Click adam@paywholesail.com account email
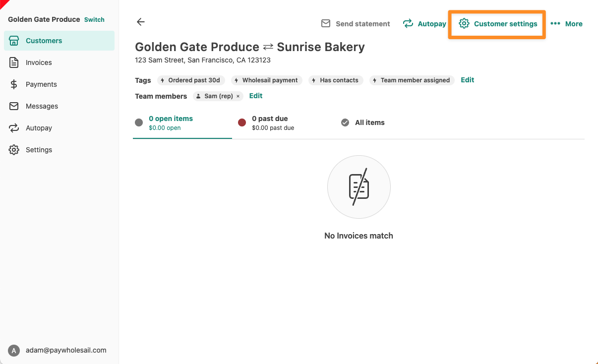Screen dimensions: 598x364 pyautogui.click(x=66, y=350)
